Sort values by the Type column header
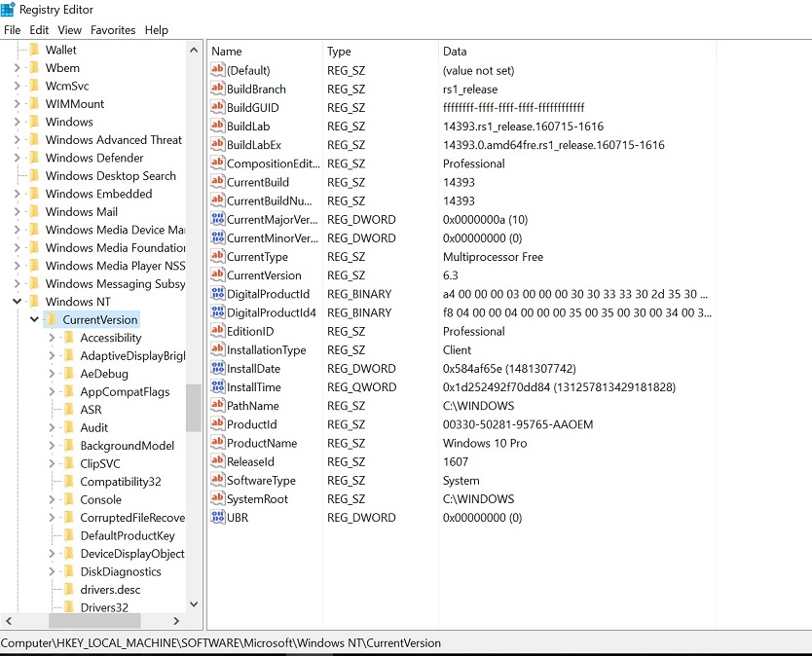This screenshot has height=656, width=812. click(x=381, y=52)
